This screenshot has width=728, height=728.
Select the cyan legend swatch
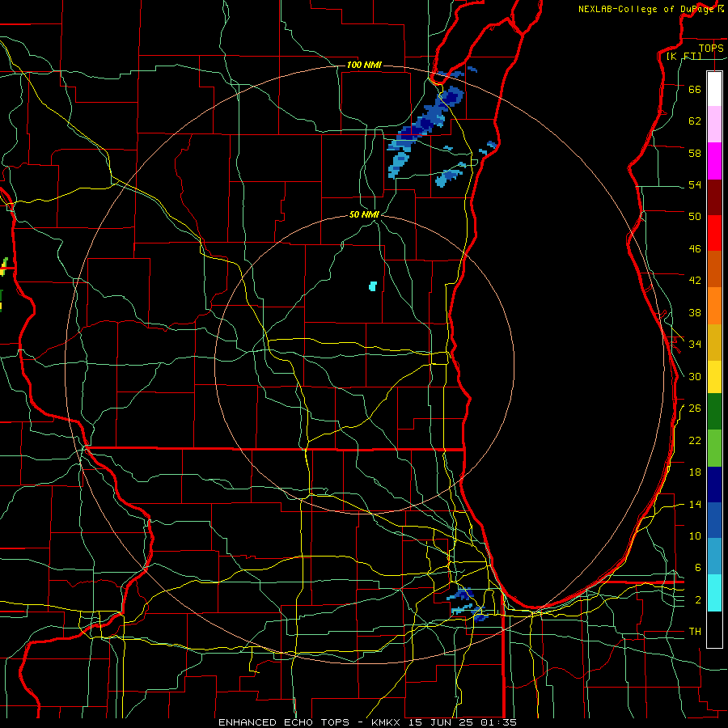tap(714, 593)
